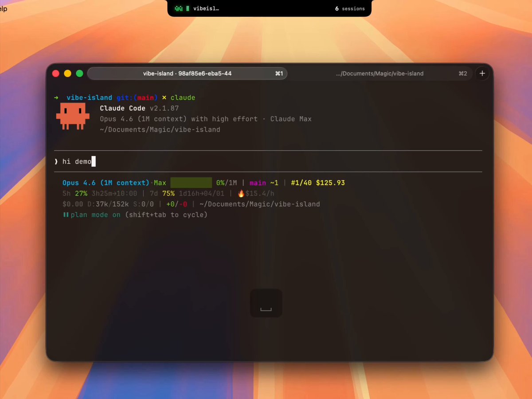Click the context usage progress bar

coord(191,183)
